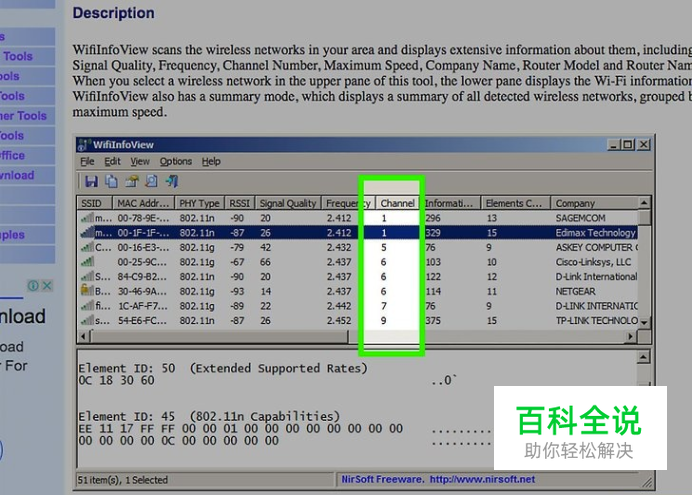
Task: Click the 2.442 frequency cell
Action: click(339, 306)
